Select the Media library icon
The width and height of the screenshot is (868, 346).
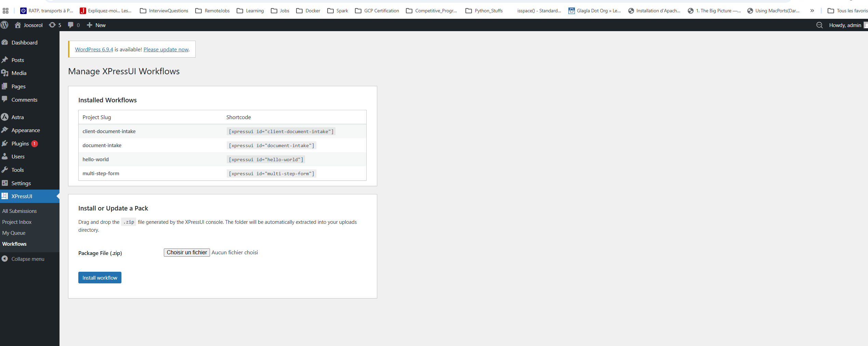pyautogui.click(x=5, y=73)
